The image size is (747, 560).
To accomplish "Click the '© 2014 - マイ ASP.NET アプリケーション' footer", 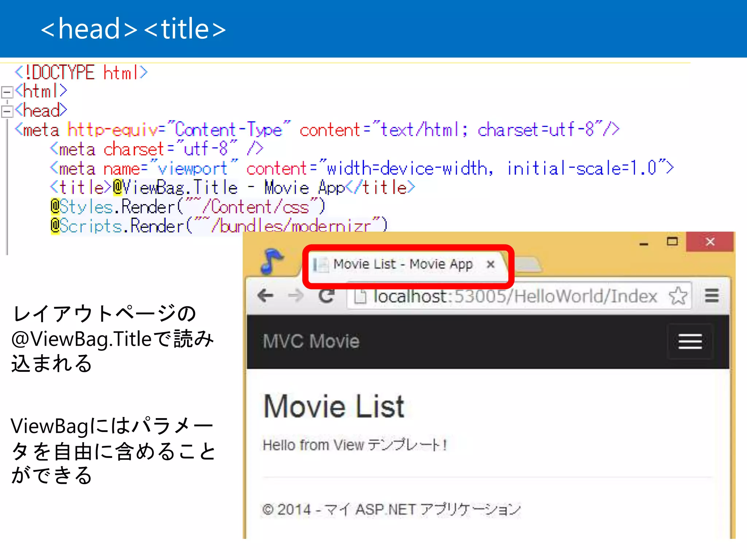I will (391, 510).
